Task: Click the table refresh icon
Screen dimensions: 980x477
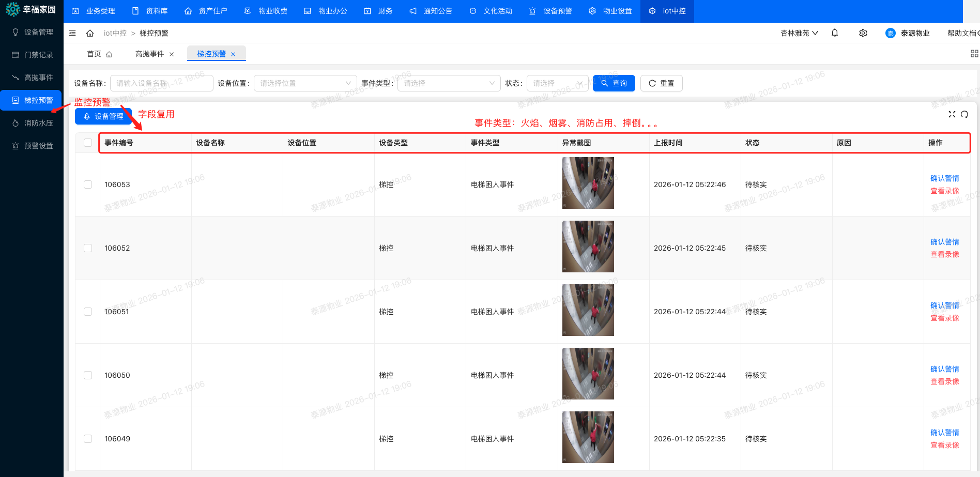Action: click(964, 114)
